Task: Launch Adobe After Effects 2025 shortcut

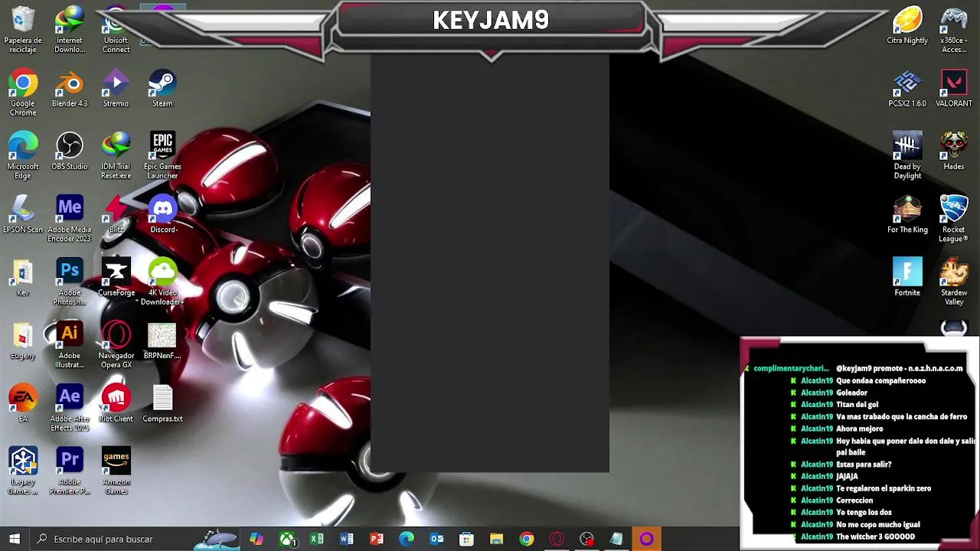Action: coord(70,408)
